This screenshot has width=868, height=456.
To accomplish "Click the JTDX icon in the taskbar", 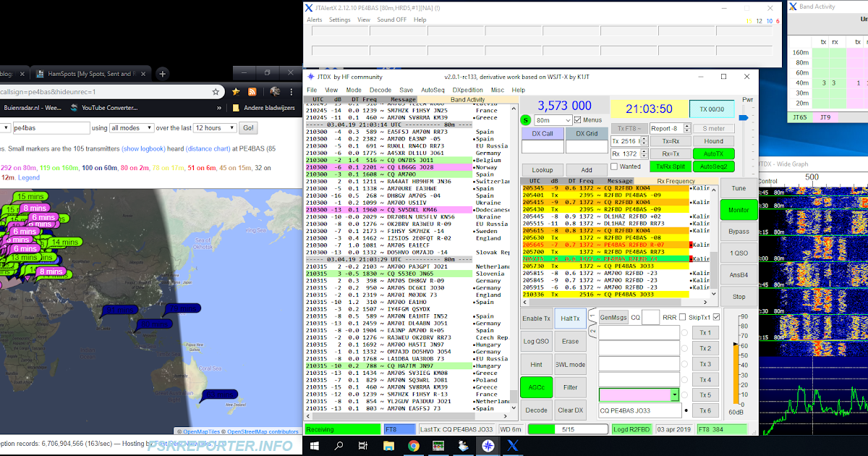I will click(x=488, y=447).
